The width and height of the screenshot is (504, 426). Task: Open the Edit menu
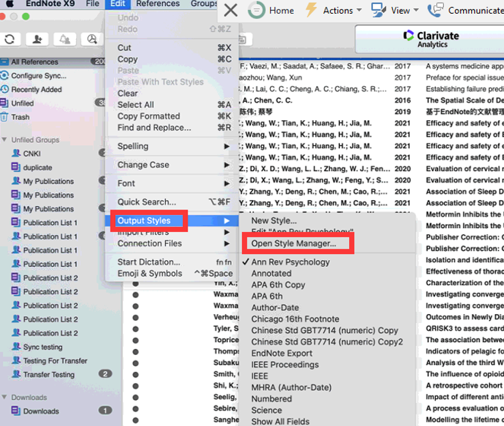[117, 4]
